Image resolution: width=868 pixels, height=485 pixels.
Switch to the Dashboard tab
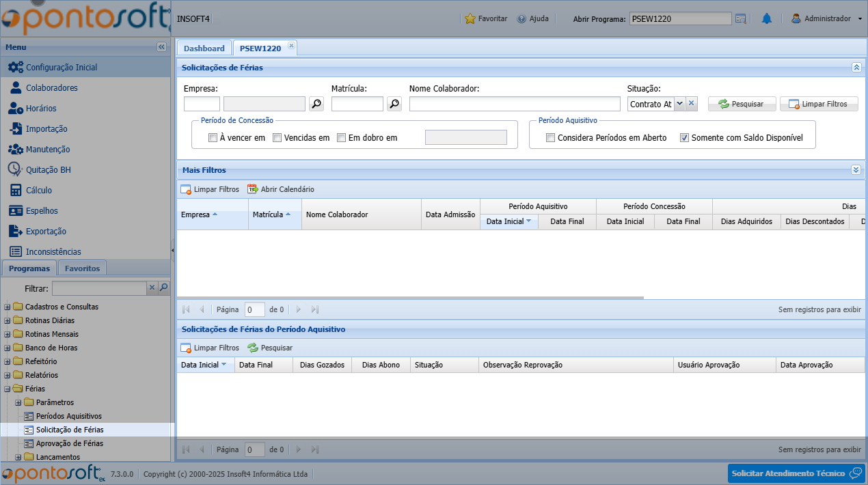click(204, 48)
